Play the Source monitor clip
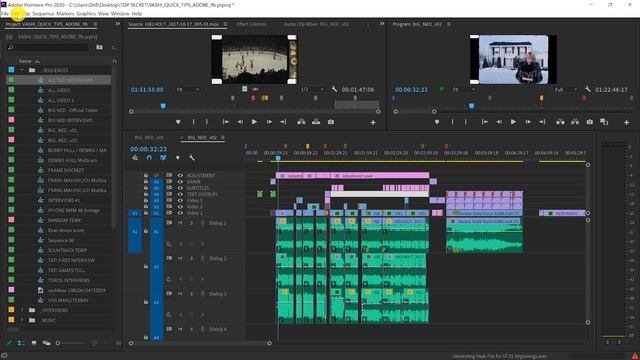Viewport: 640px width, 360px height. [254, 122]
